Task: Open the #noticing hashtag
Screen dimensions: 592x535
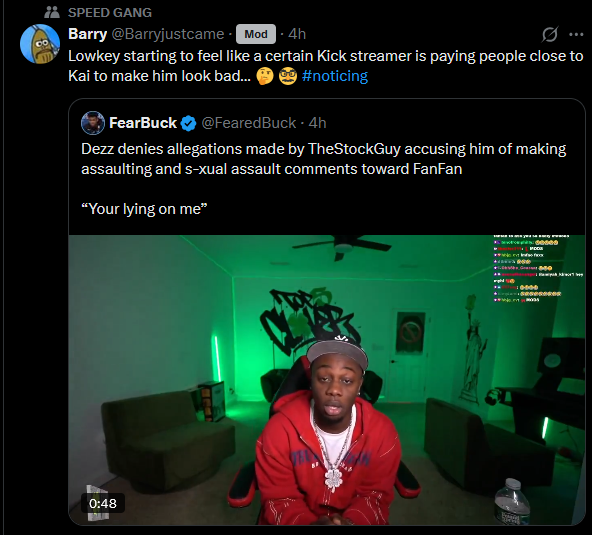Action: coord(335,76)
